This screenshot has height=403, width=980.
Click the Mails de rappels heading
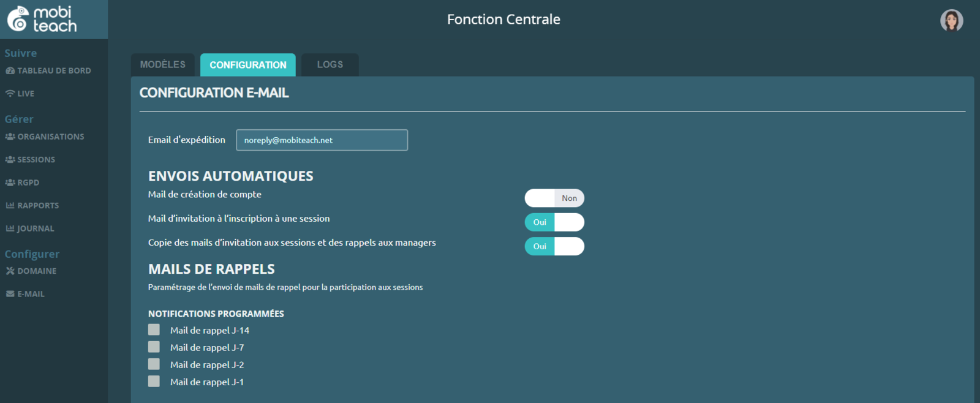pyautogui.click(x=211, y=269)
